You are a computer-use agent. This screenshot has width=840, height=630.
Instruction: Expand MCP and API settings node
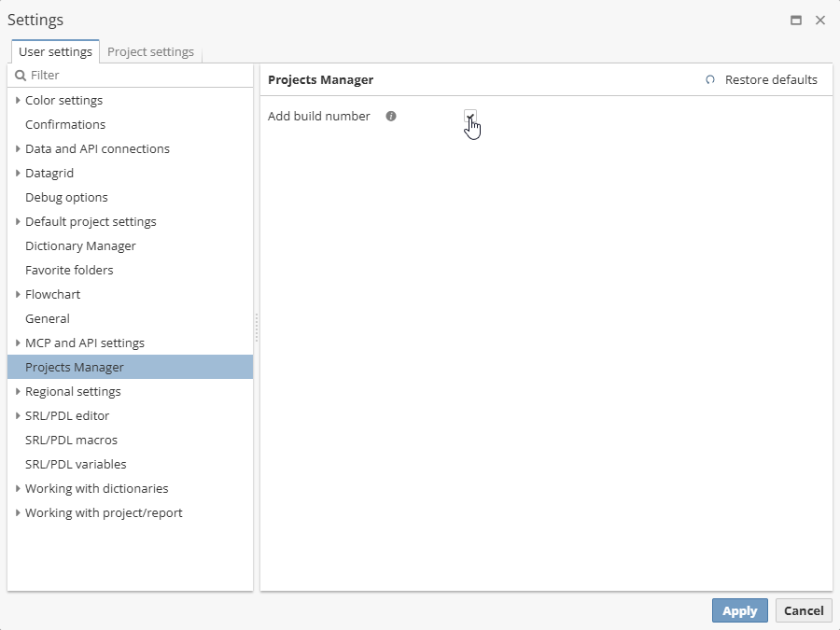[x=18, y=343]
